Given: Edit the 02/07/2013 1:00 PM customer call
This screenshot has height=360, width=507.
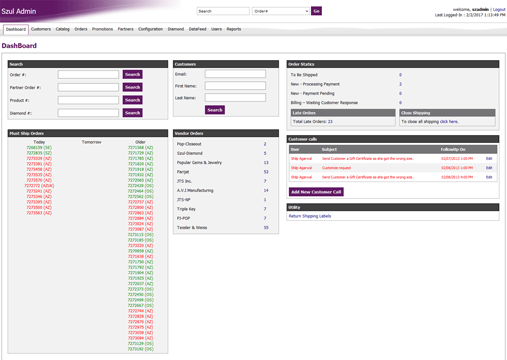Looking at the screenshot, I should (489, 159).
